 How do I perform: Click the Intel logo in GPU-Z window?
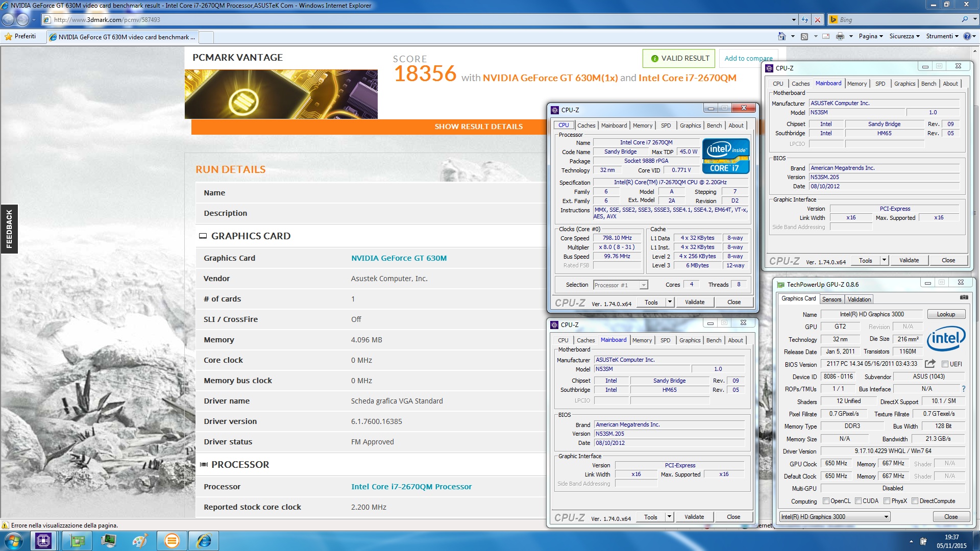tap(946, 338)
